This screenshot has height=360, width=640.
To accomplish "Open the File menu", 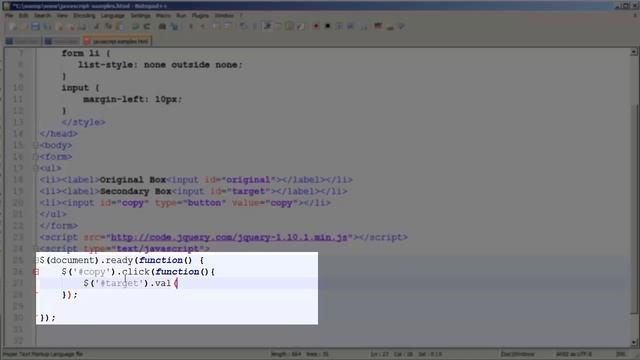I will pyautogui.click(x=9, y=16).
